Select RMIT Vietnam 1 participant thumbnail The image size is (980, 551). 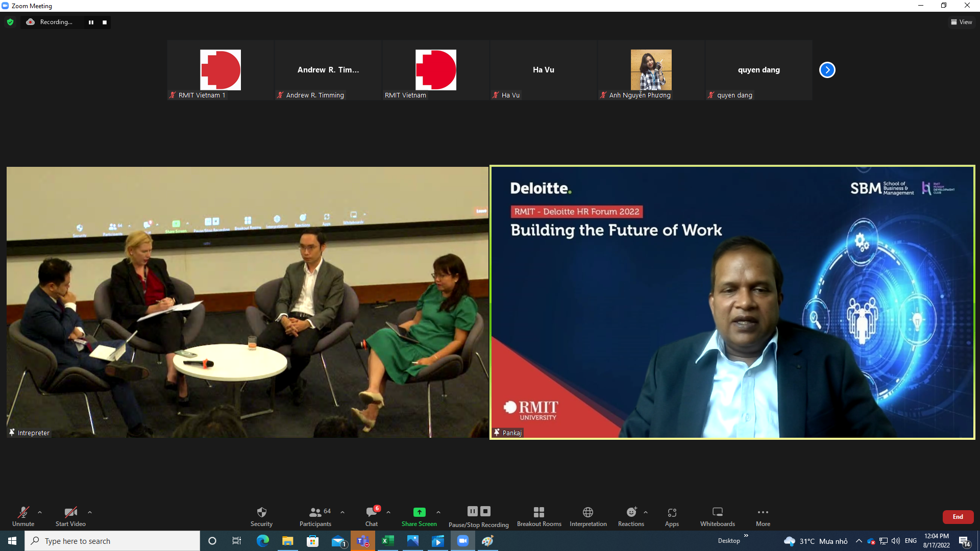pos(220,70)
